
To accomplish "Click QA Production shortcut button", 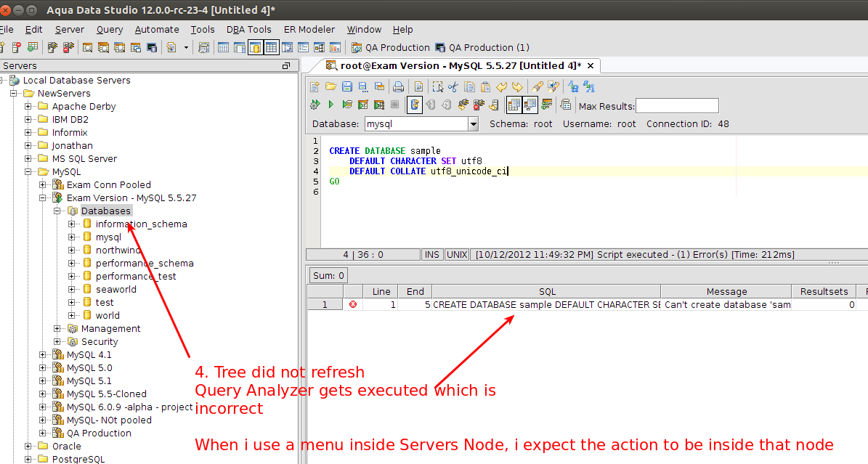I will pos(391,48).
